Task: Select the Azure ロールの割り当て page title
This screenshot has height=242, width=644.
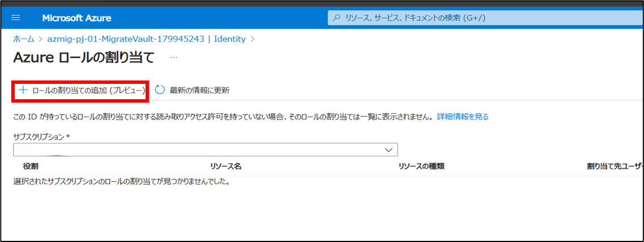Action: click(x=84, y=58)
